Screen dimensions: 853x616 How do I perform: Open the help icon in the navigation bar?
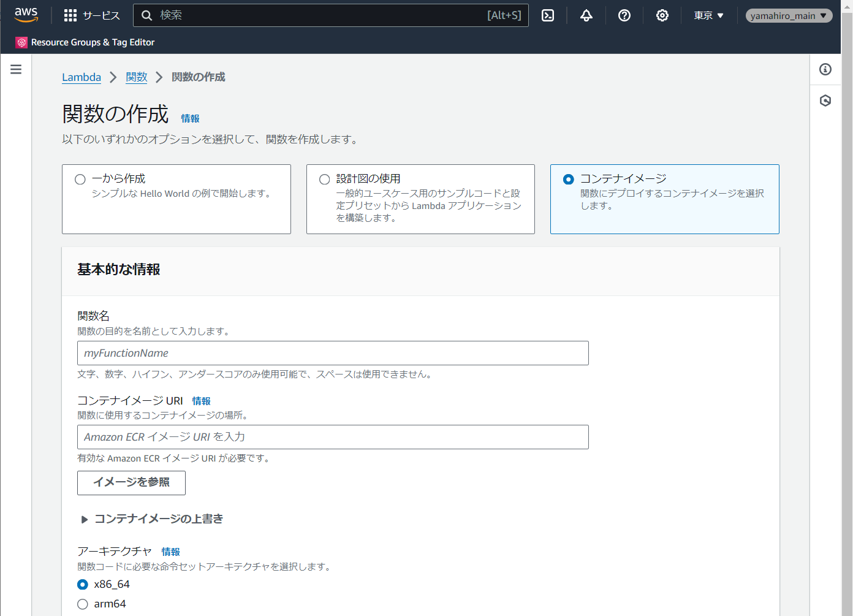[624, 15]
